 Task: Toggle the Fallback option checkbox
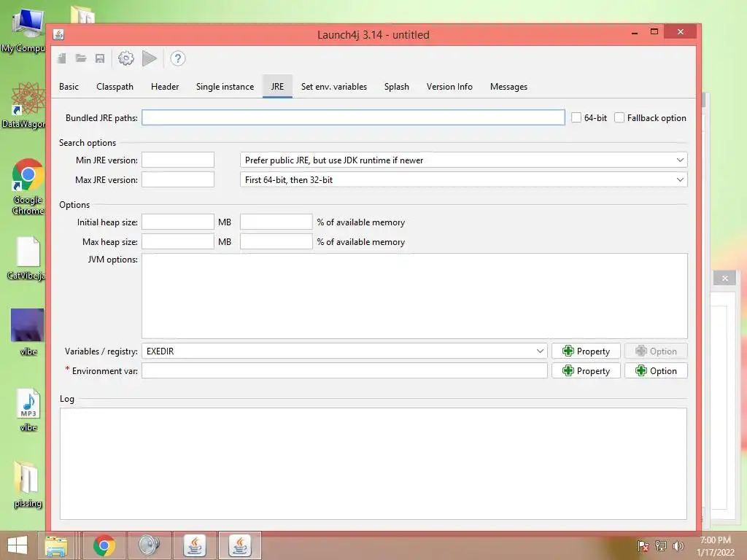tap(619, 117)
